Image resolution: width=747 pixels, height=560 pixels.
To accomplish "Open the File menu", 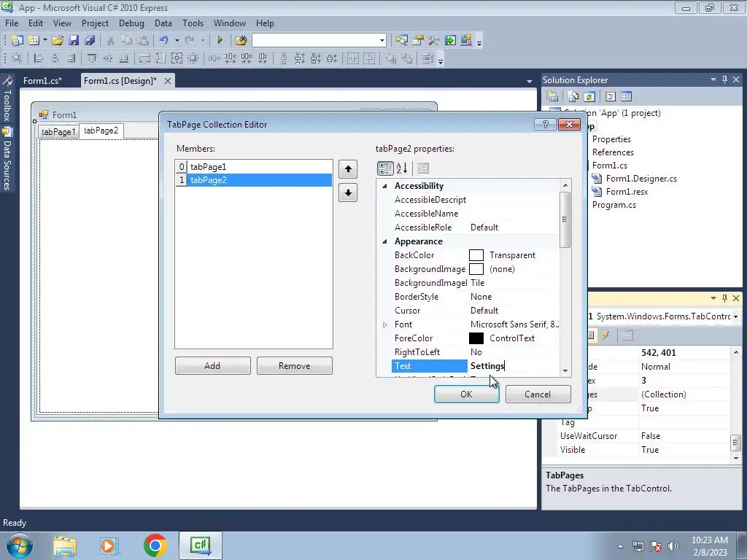I will (x=12, y=23).
